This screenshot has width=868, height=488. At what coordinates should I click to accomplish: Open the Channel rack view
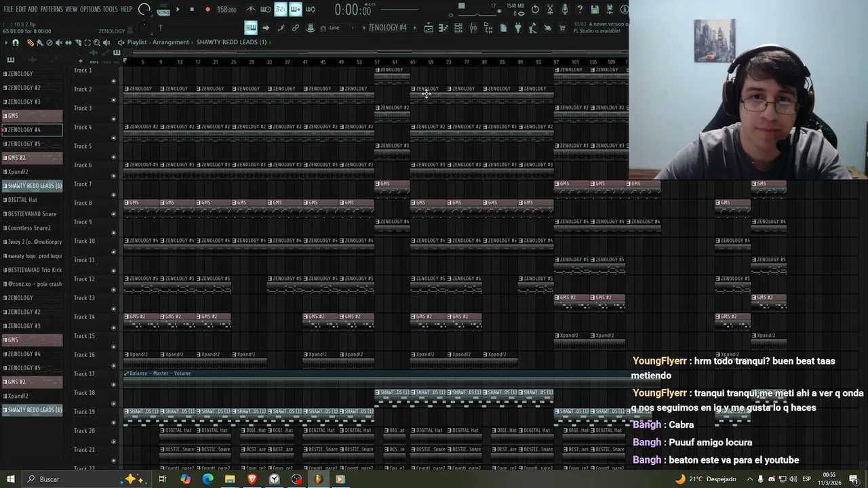point(458,28)
